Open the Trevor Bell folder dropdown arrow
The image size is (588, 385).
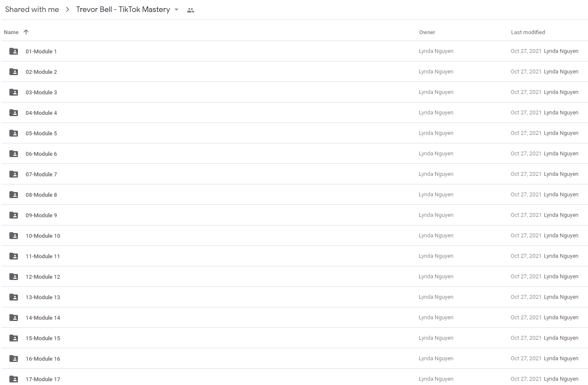176,9
